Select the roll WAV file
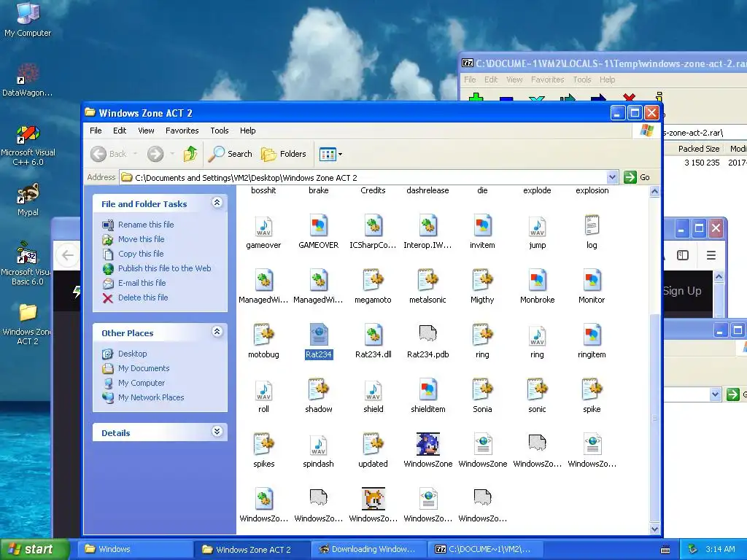The image size is (747, 560). tap(263, 390)
